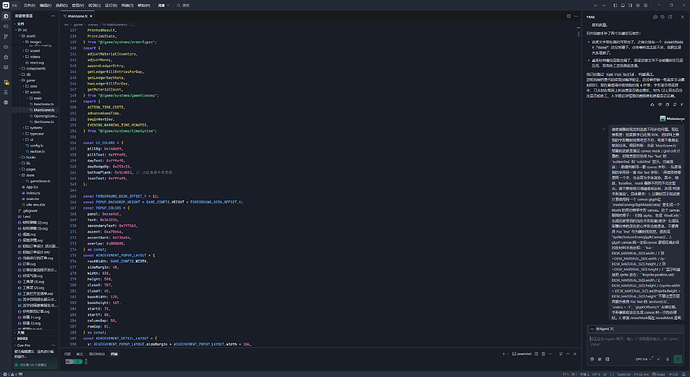Viewport: 690px width, 377px height.
Task: Open the Source Control view in the activity bar
Action: click(x=6, y=37)
